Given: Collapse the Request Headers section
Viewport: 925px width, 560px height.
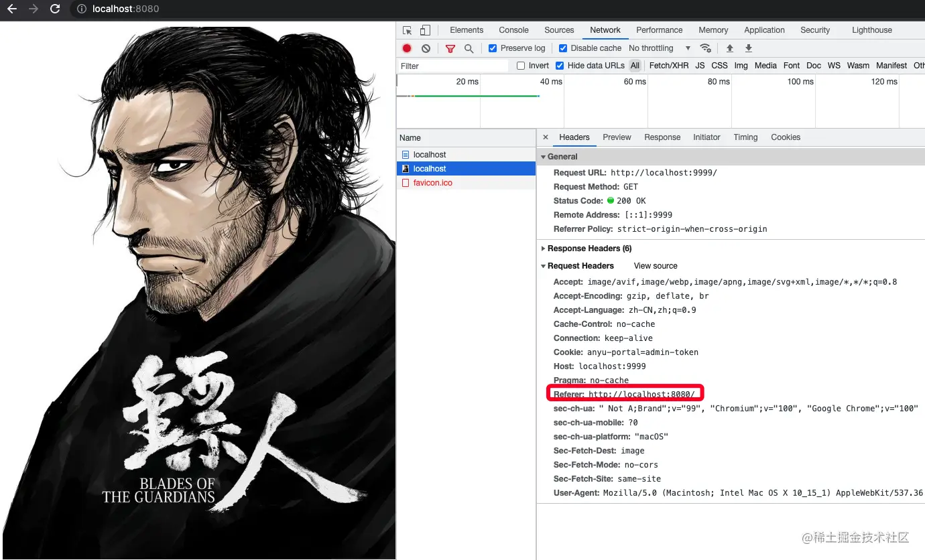Looking at the screenshot, I should point(544,266).
